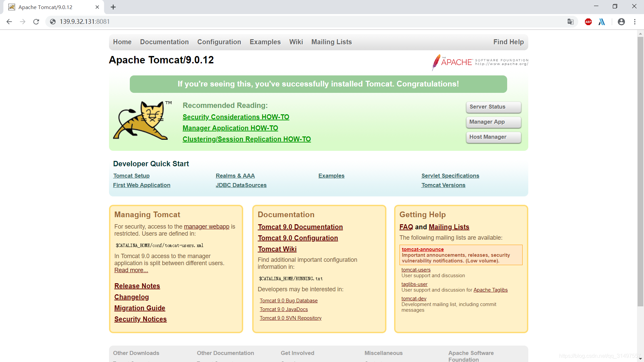
Task: Open Tomcat Wiki link
Action: point(277,249)
